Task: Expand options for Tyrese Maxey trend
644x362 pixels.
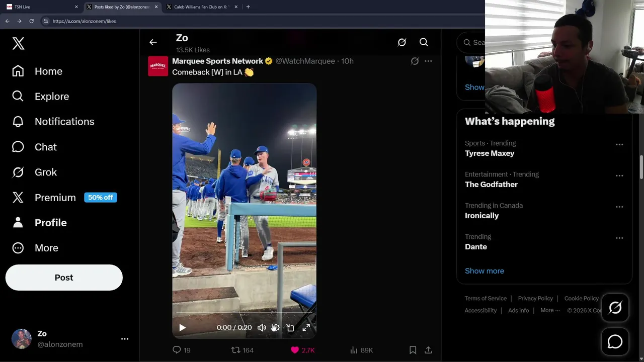Action: tap(619, 145)
